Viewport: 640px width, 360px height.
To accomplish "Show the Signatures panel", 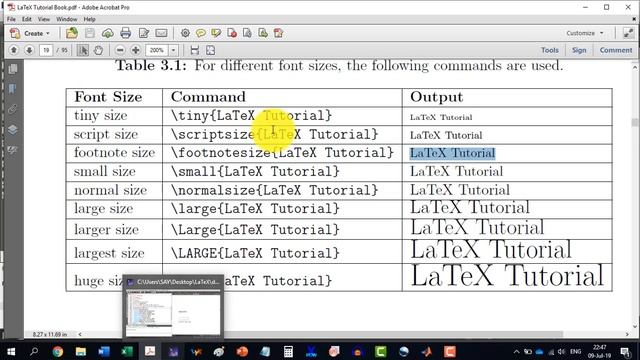I will [x=13, y=150].
